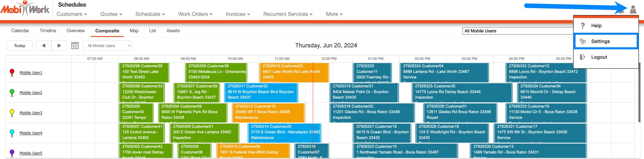Image resolution: width=644 pixels, height=159 pixels.
Task: Click Mobile User3's yellow map pin
Action: click(x=12, y=113)
